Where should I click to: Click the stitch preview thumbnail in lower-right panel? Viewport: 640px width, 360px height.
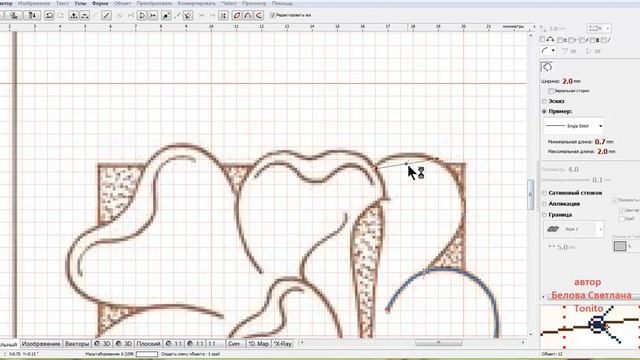pos(590,327)
